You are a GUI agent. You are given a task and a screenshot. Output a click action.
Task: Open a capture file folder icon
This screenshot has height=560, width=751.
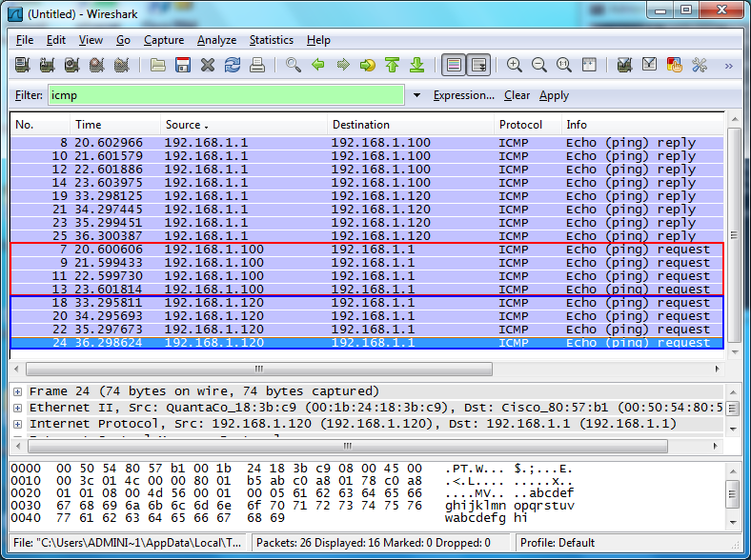click(x=157, y=65)
